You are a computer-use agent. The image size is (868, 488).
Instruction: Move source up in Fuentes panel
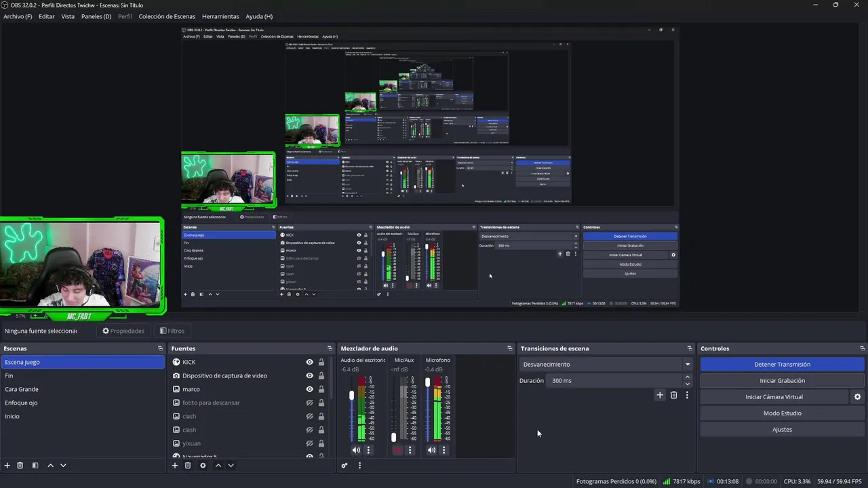(218, 466)
